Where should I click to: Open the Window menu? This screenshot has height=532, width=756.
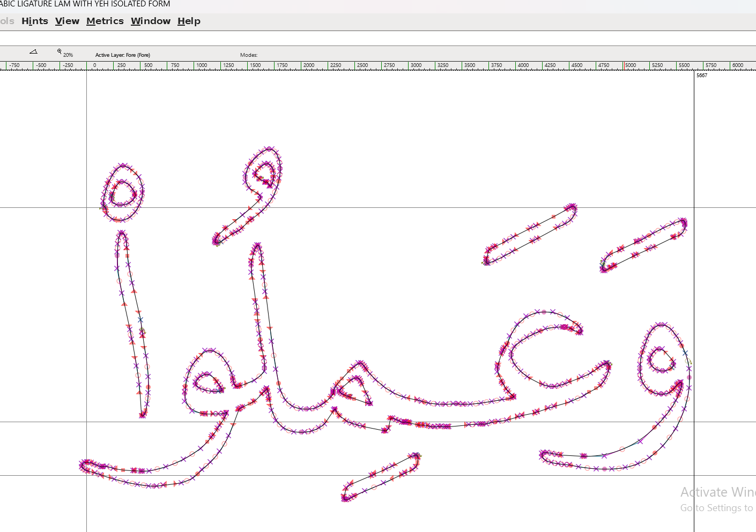click(151, 21)
